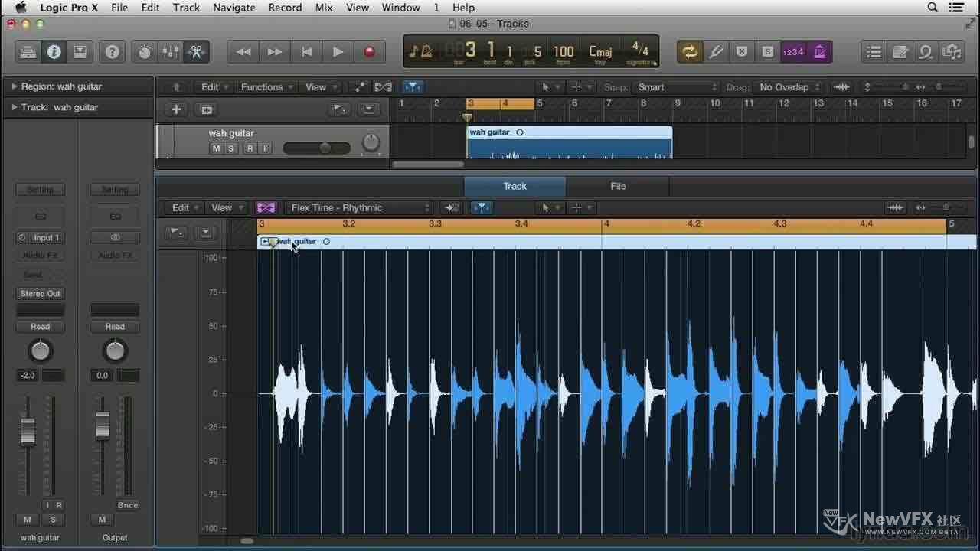Click the Bnce bounce button

(128, 505)
